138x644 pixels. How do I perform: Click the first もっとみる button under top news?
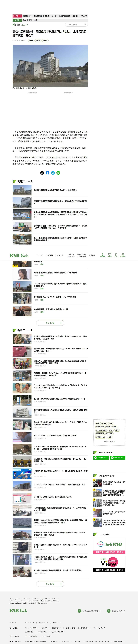point(50,323)
